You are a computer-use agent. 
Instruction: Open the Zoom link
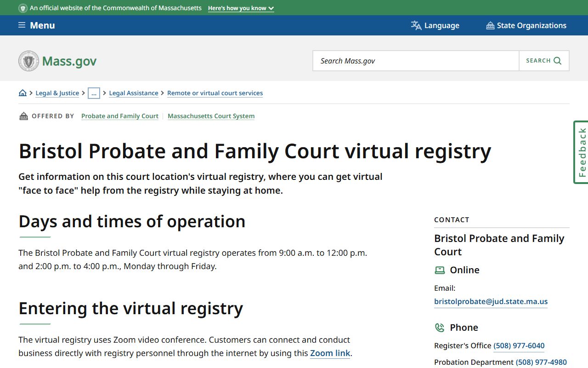coord(330,353)
